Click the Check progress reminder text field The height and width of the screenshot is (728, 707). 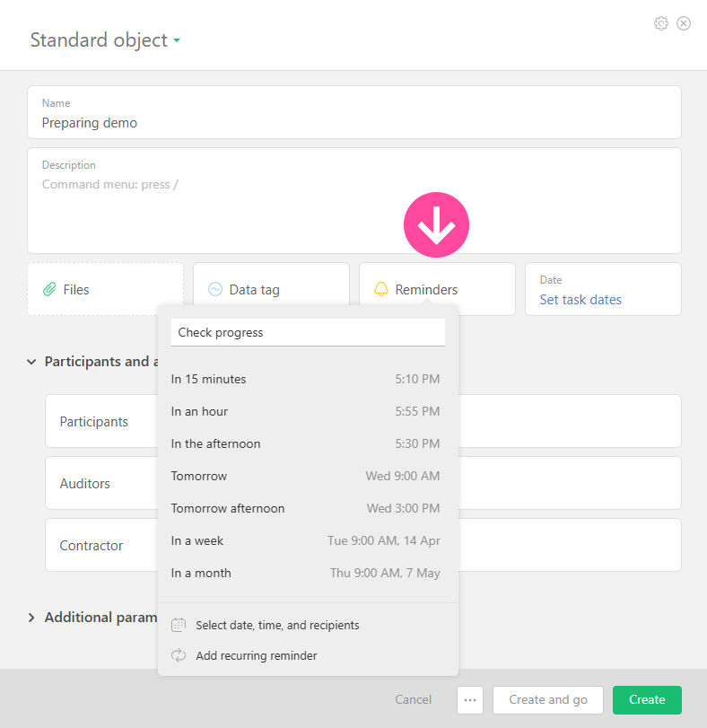click(308, 332)
